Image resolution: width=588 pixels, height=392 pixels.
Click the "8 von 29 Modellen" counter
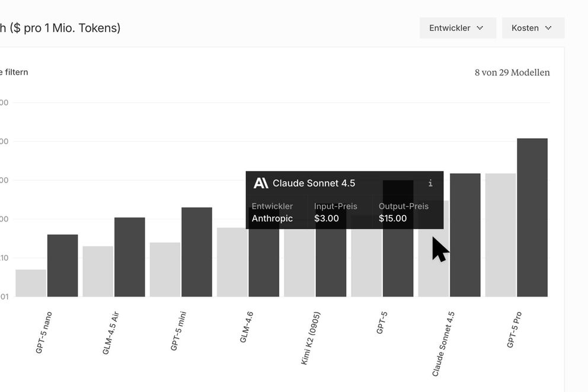point(512,73)
